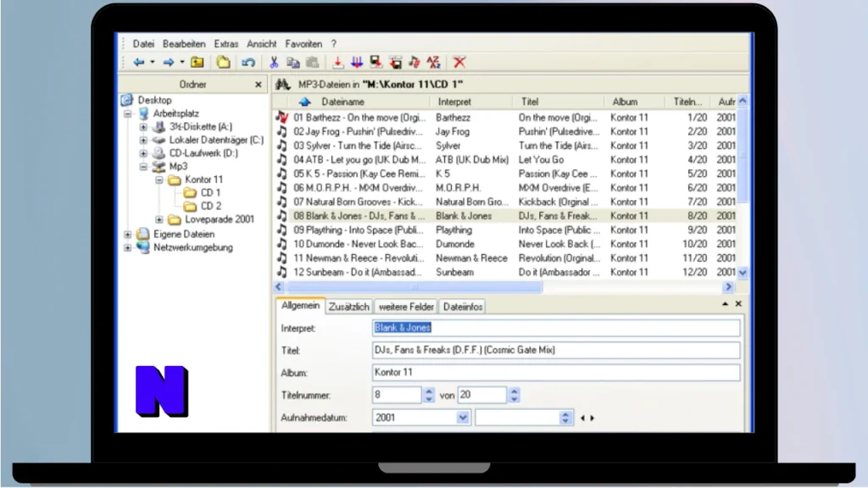Copy using the toolbar copy icon
This screenshot has height=488, width=868.
pyautogui.click(x=292, y=63)
